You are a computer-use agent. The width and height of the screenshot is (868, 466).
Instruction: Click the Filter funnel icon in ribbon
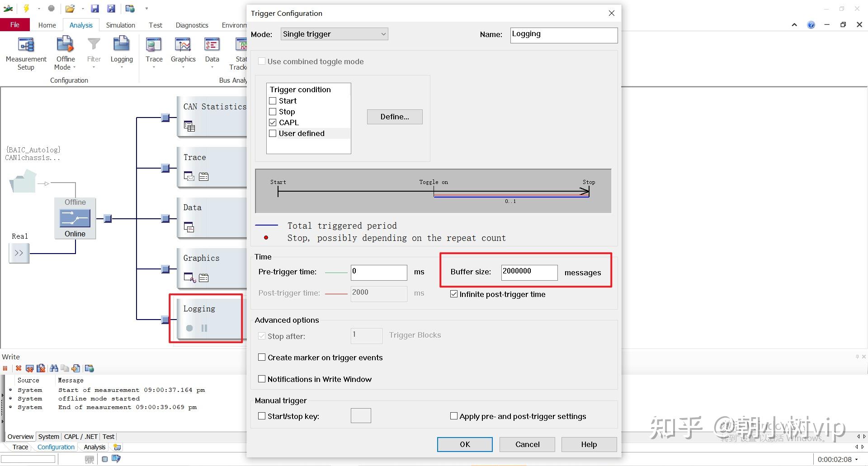(x=94, y=44)
